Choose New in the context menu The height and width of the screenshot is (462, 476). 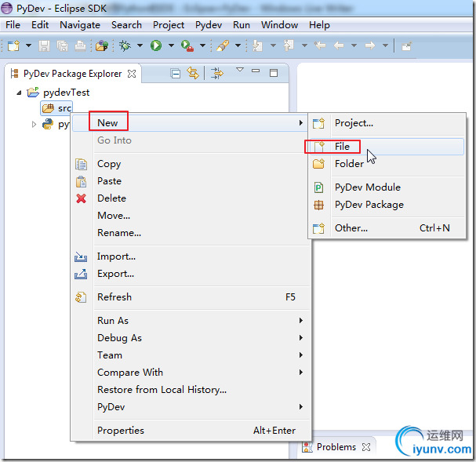tap(190, 123)
